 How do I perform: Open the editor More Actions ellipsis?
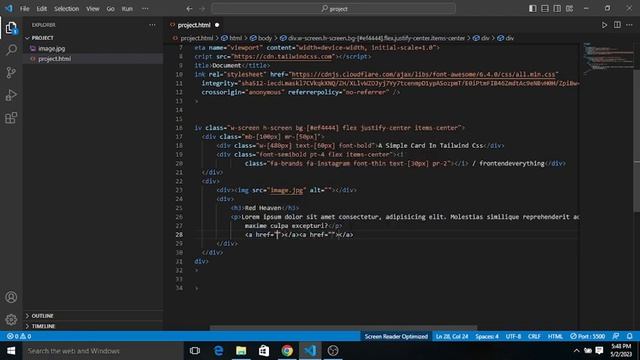pyautogui.click(x=629, y=25)
